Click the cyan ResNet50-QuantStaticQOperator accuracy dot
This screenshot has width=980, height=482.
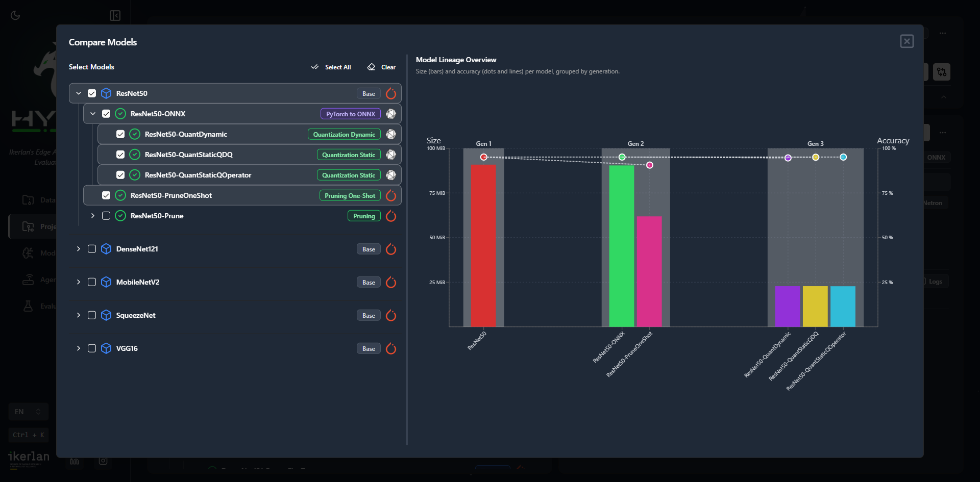[843, 157]
